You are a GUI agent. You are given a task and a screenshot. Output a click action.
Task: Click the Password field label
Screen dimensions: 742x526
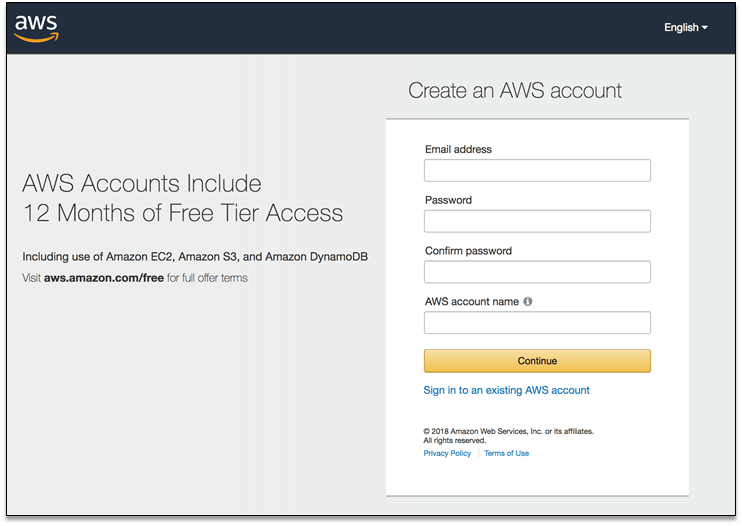coord(448,200)
